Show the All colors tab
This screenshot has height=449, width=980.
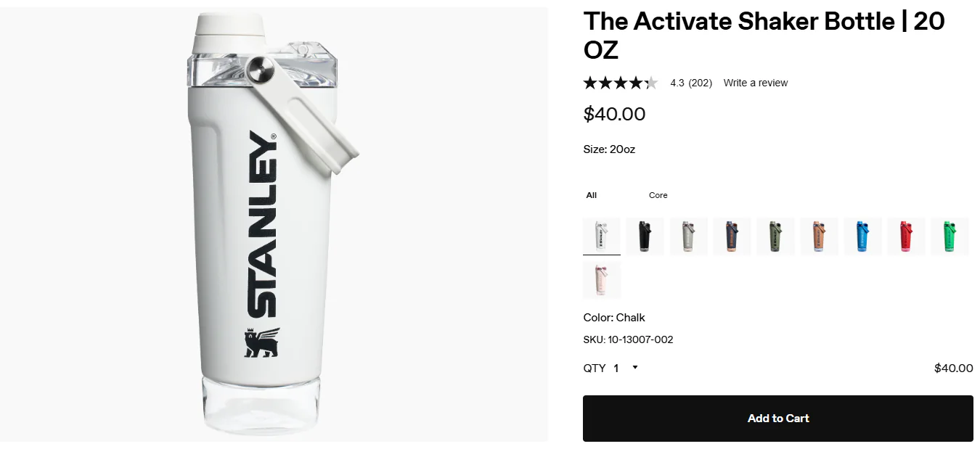[592, 195]
